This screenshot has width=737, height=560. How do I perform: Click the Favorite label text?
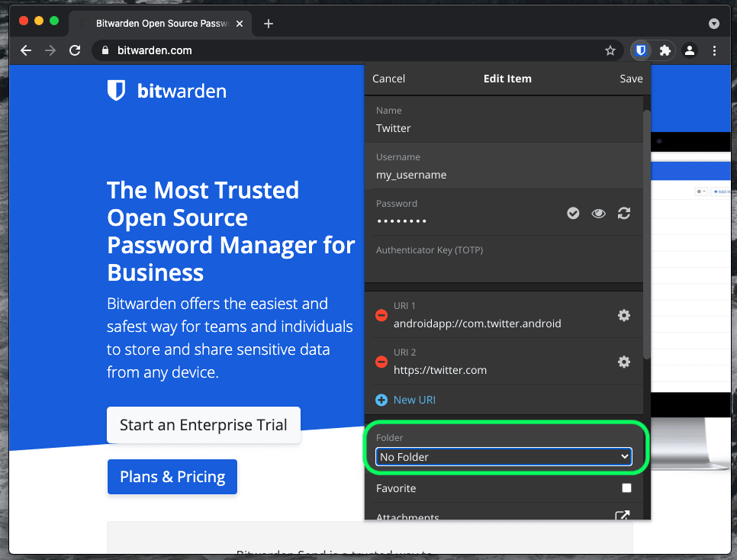pyautogui.click(x=396, y=488)
